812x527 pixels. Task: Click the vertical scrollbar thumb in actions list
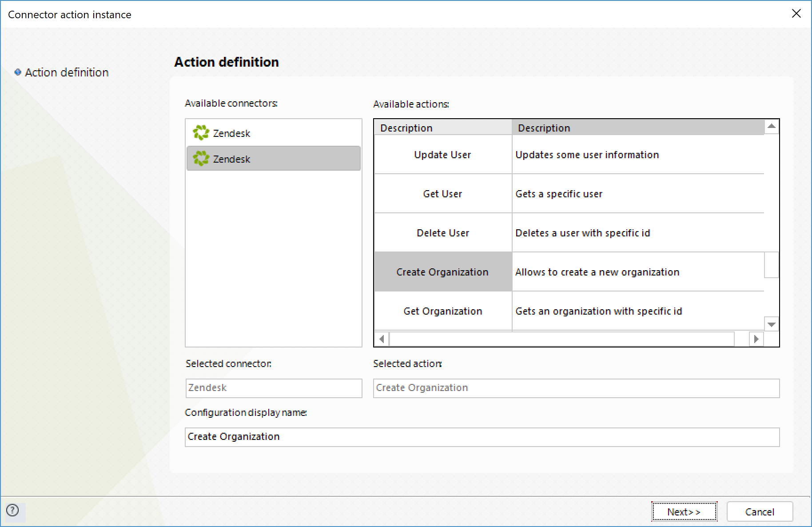tap(772, 265)
